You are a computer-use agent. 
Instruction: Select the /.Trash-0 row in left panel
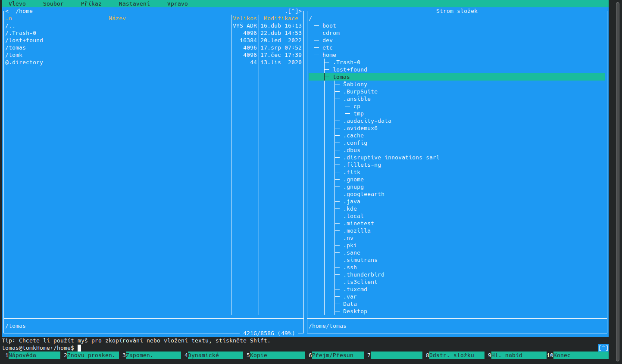(153, 33)
